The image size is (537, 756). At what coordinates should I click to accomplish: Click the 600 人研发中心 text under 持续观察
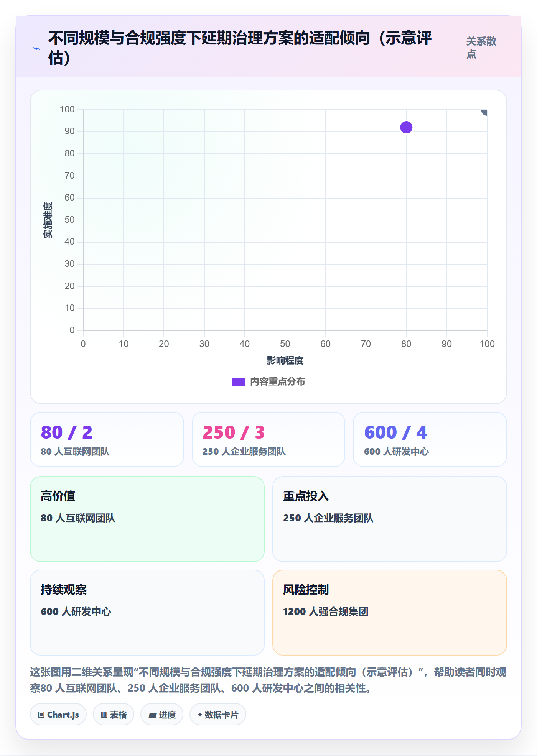click(76, 611)
